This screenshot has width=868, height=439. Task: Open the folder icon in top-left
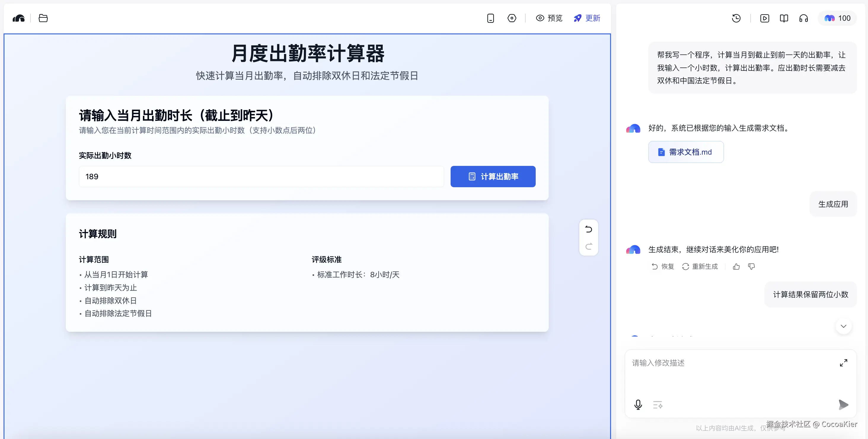pos(43,18)
